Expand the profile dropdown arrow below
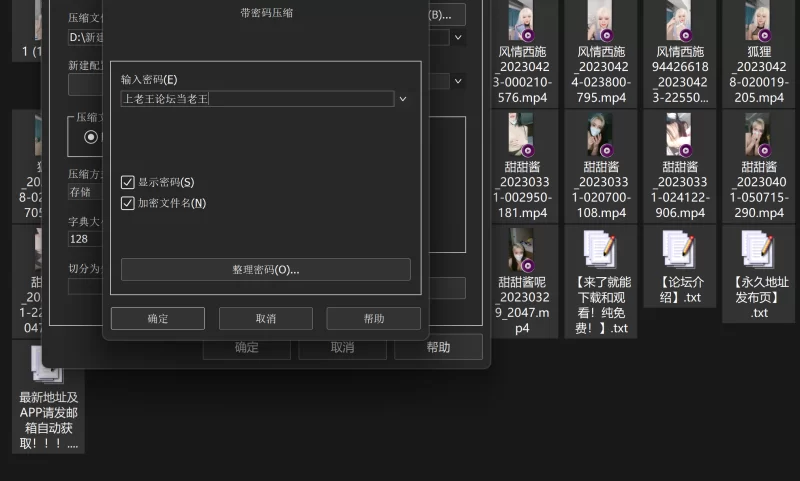800x481 pixels. pos(458,81)
